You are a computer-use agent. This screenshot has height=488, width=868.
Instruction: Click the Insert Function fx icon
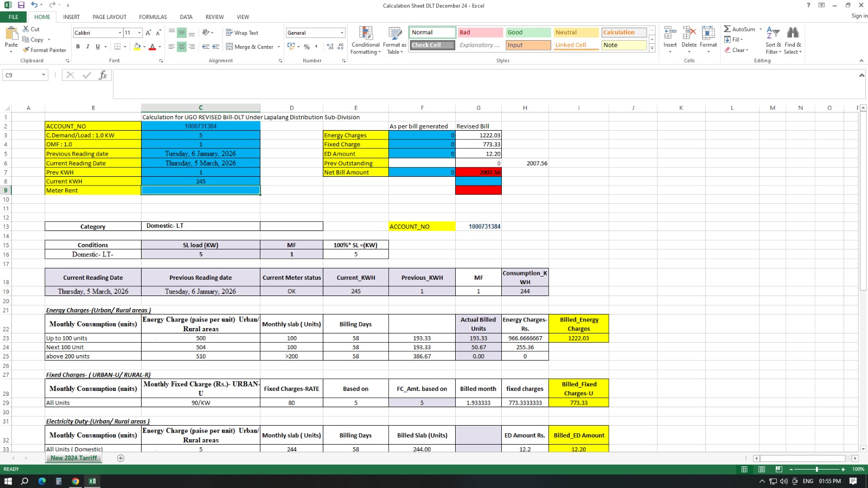coord(103,75)
